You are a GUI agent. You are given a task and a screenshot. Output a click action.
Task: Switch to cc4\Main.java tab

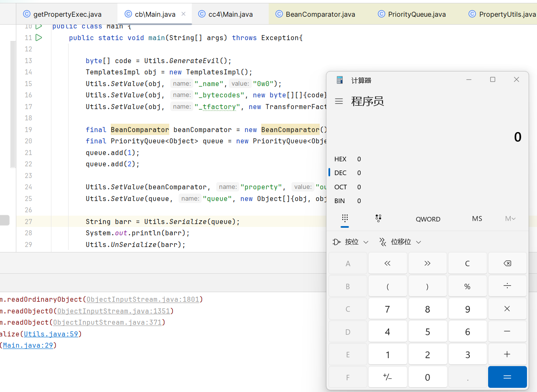click(x=231, y=14)
